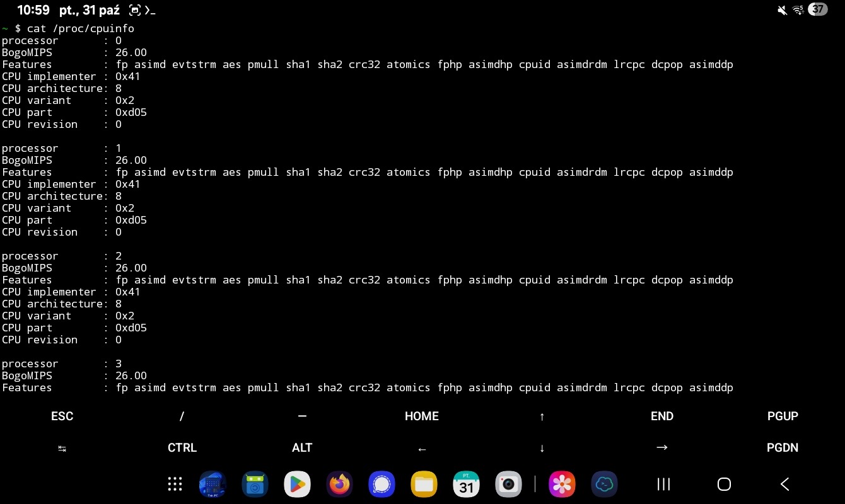Toggle the CTRL modifier key
The height and width of the screenshot is (504, 845).
click(x=182, y=448)
